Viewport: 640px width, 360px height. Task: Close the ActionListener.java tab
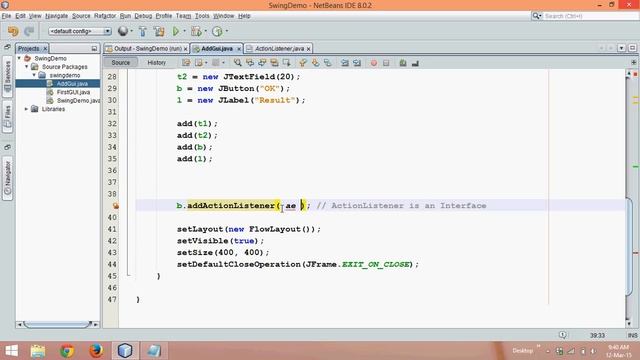pyautogui.click(x=309, y=49)
